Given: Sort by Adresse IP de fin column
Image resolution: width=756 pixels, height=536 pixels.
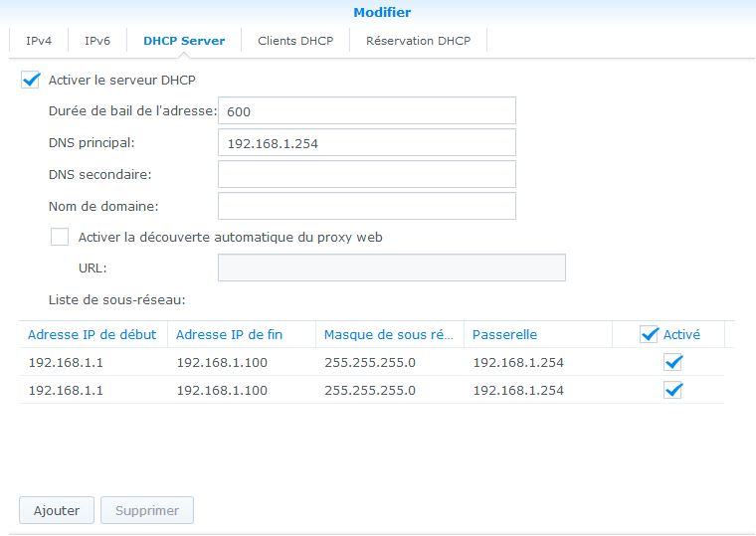Looking at the screenshot, I should point(229,335).
